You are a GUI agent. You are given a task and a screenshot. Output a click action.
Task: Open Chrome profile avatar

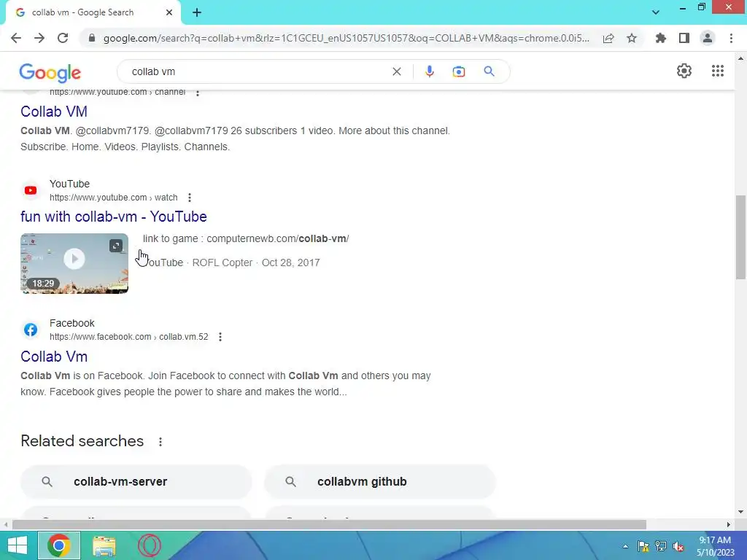[x=708, y=38]
